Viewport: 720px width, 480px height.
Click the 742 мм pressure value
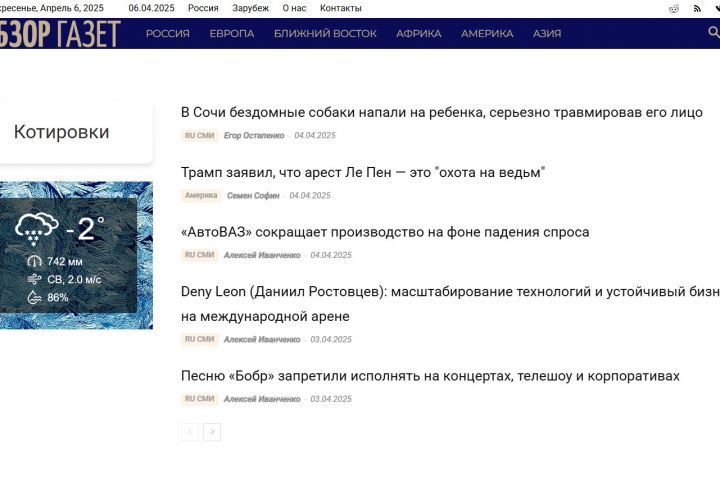(x=65, y=261)
